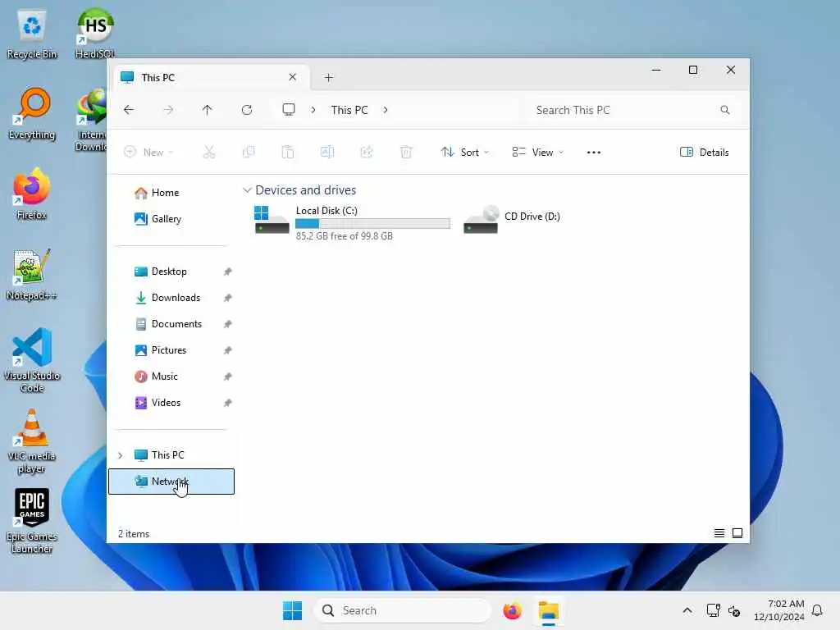Select Network in navigation pane
840x630 pixels.
(x=171, y=481)
